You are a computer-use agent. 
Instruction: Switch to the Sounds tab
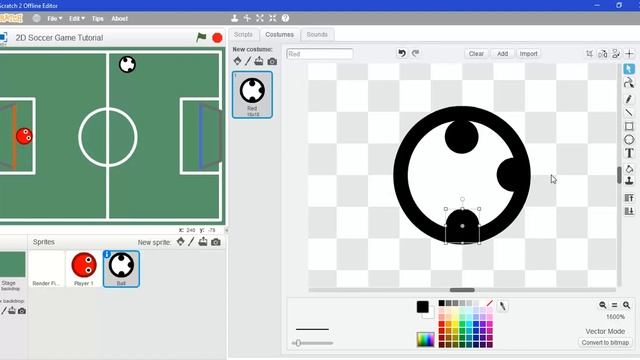click(317, 34)
